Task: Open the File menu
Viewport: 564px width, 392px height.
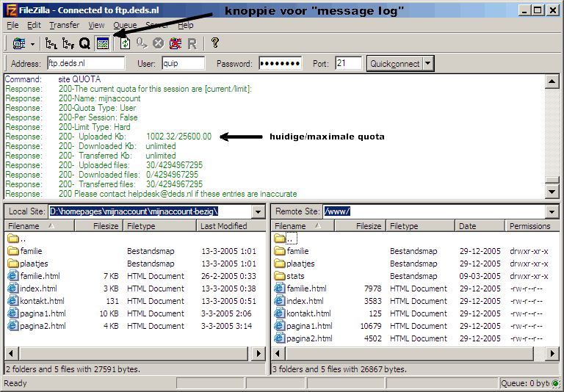Action: (x=12, y=25)
